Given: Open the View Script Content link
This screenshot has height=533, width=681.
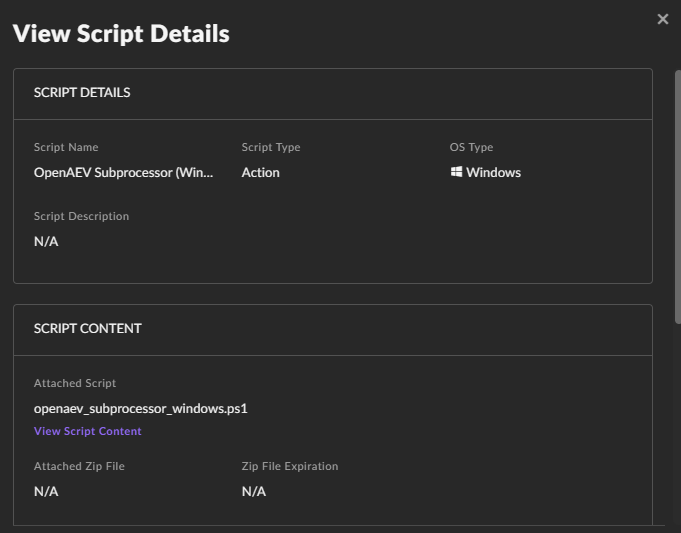Looking at the screenshot, I should [x=88, y=431].
